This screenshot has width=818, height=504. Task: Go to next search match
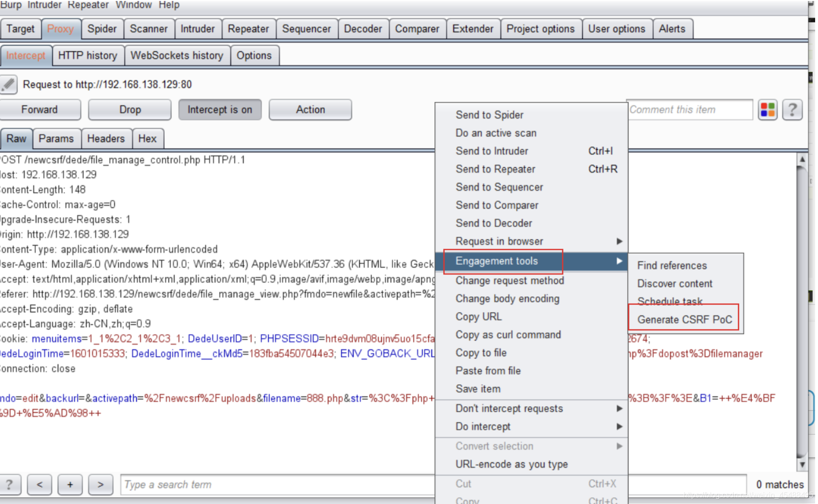coord(100,484)
